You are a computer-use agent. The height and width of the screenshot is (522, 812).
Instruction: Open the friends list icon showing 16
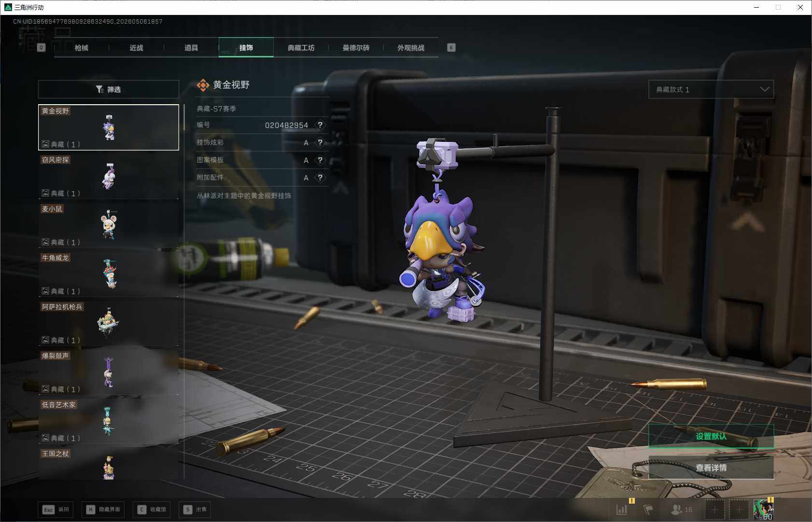[682, 509]
